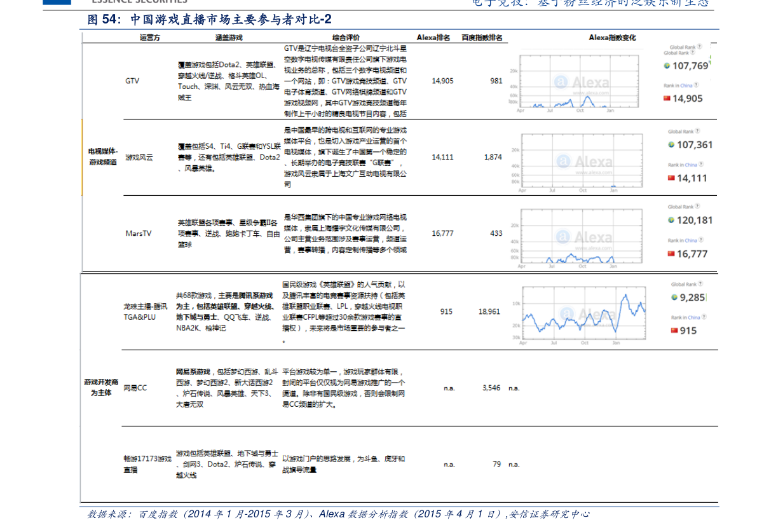Select the Baidu index rank value '981'
The width and height of the screenshot is (757, 532).
pos(496,81)
